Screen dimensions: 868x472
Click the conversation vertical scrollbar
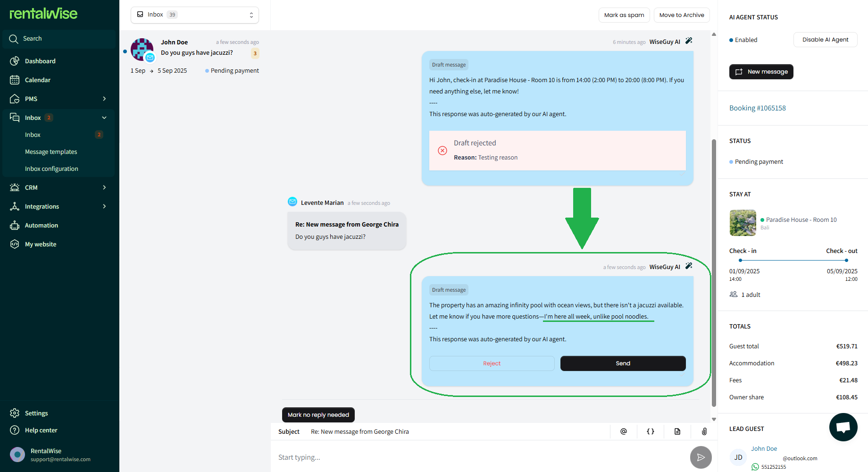click(714, 273)
